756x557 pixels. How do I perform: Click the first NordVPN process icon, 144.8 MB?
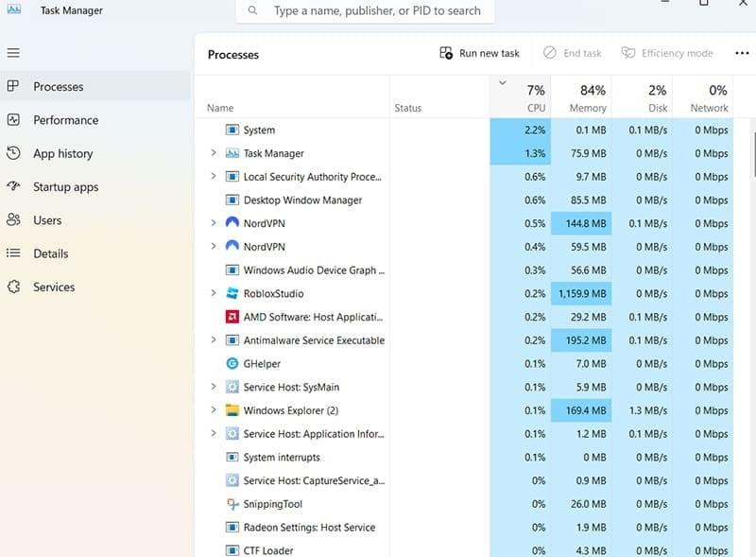point(232,222)
